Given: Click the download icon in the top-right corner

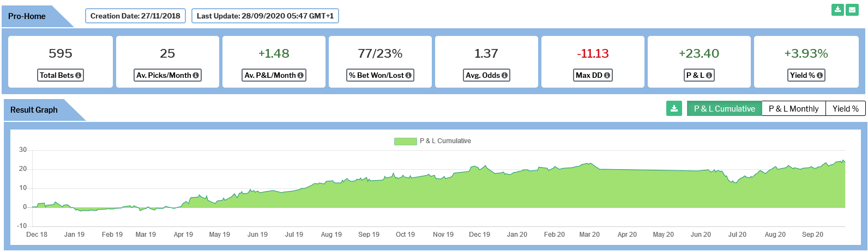Looking at the screenshot, I should (x=837, y=10).
